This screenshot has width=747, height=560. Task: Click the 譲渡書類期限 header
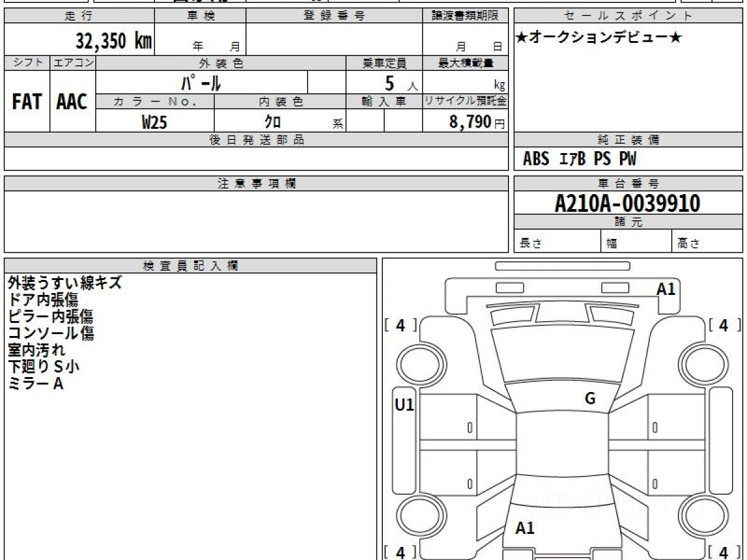coord(466,16)
